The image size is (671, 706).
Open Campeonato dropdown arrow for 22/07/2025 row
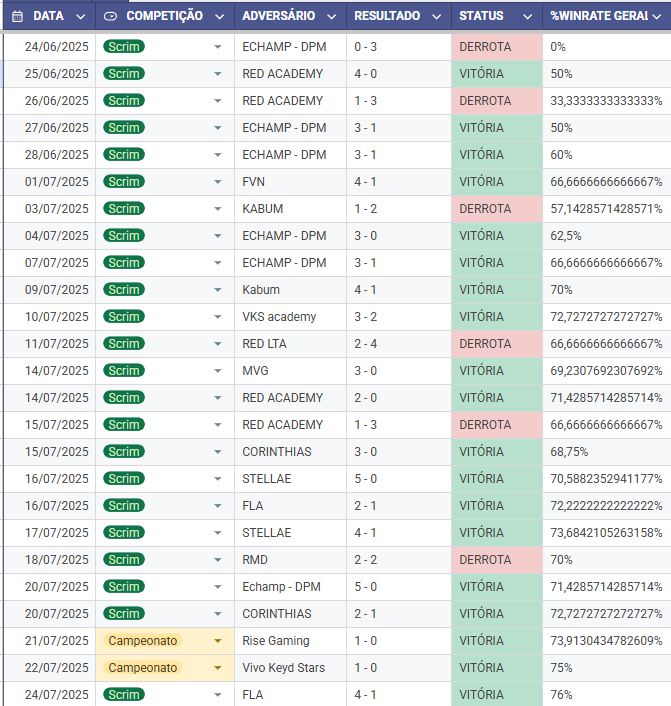tap(218, 668)
